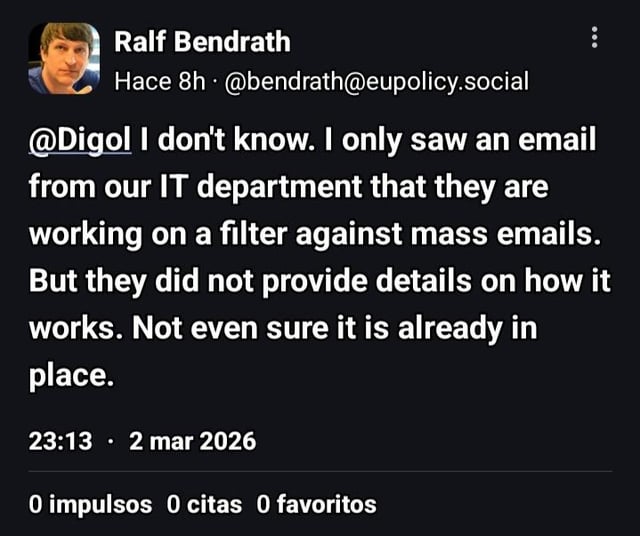Open the three-dot more options menu
This screenshot has width=640, height=536.
click(x=595, y=38)
